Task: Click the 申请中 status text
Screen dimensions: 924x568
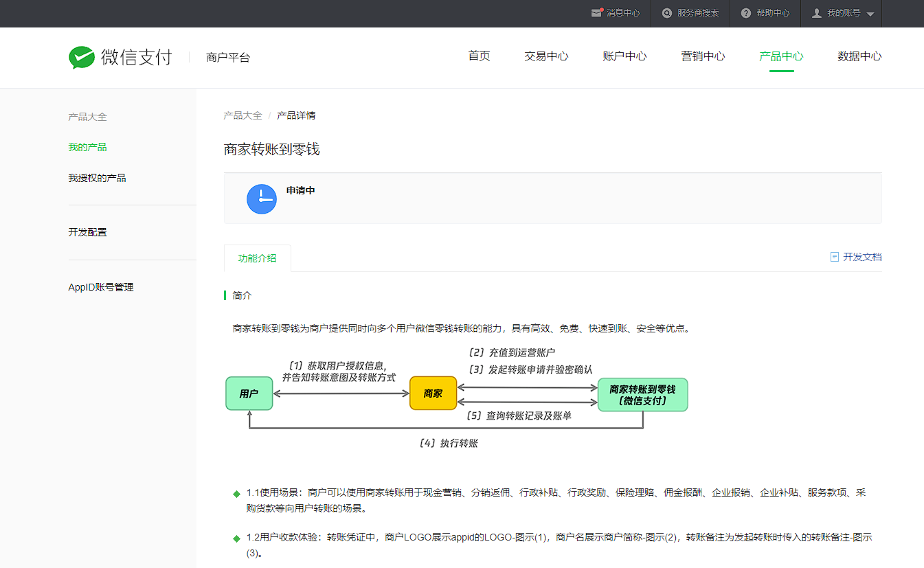Action: (301, 190)
